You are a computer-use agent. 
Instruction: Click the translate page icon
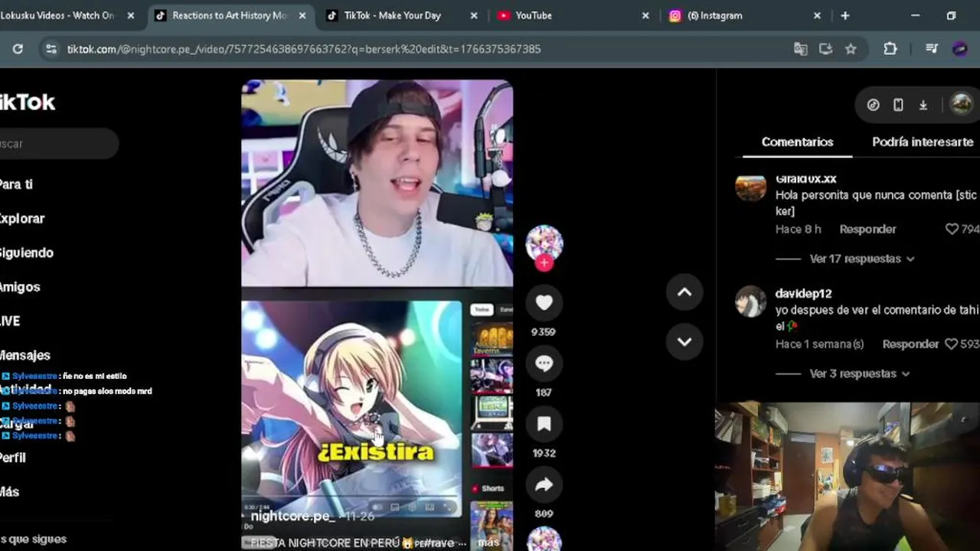800,49
